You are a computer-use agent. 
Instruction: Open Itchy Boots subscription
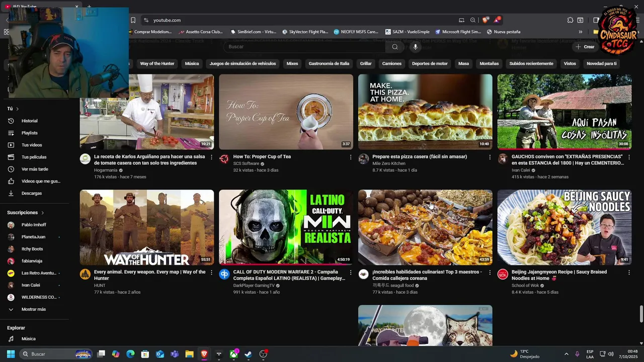[x=32, y=249]
